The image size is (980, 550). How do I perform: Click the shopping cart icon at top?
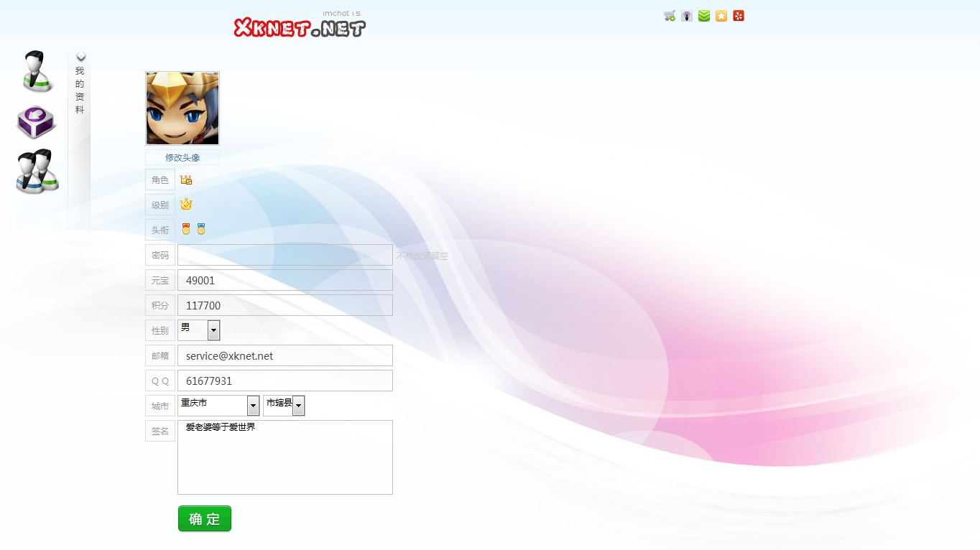(x=670, y=16)
